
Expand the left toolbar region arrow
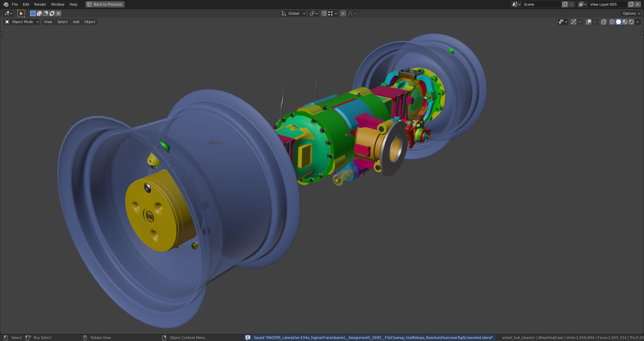click(1, 34)
